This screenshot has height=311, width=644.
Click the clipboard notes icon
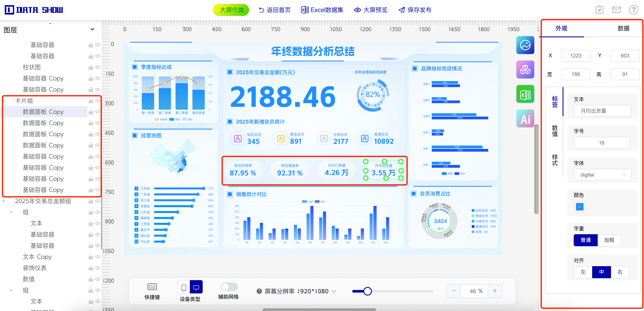point(599,10)
